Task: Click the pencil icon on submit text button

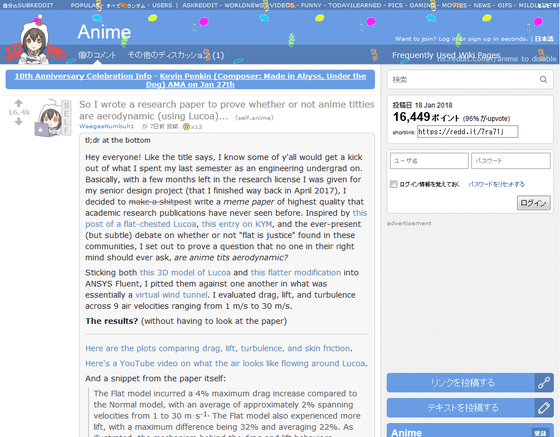Action: [x=544, y=408]
